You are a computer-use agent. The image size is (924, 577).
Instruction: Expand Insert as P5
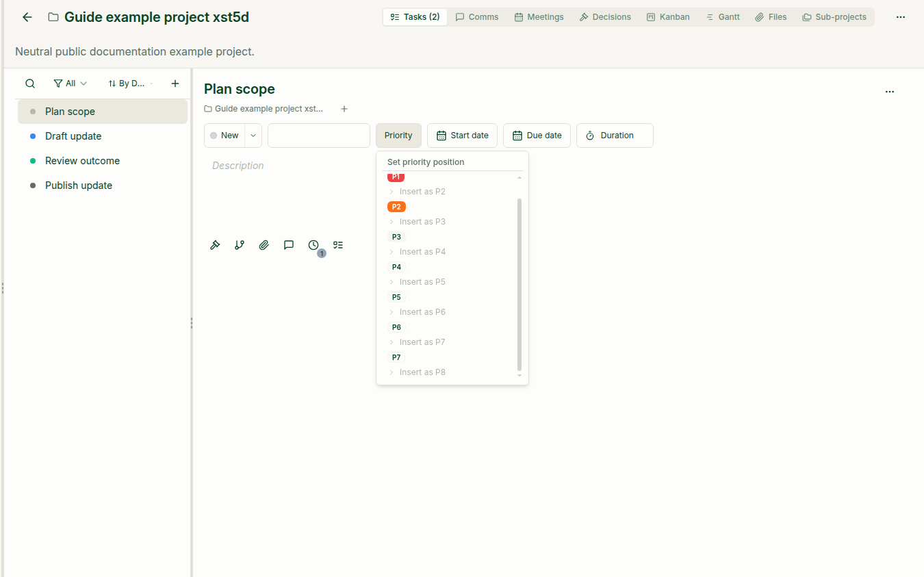click(x=417, y=282)
